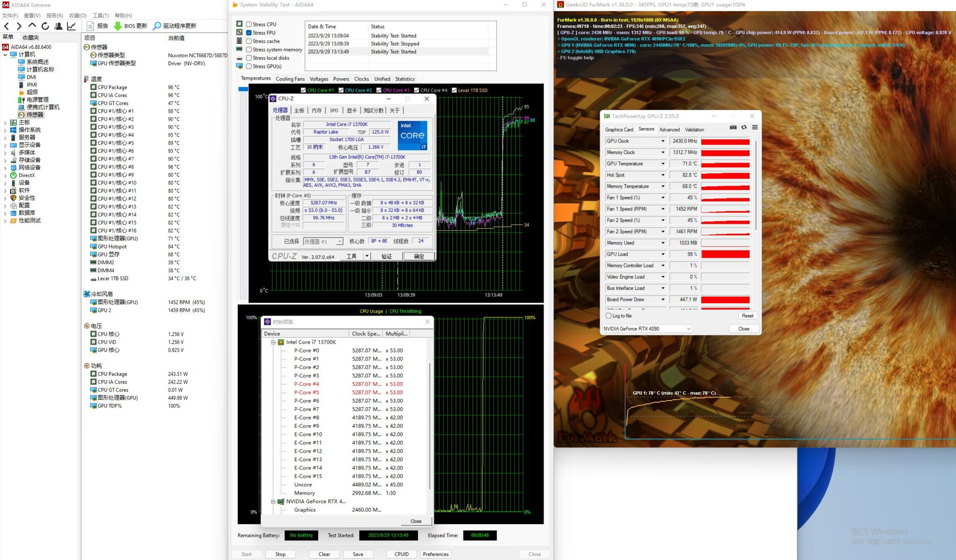Click Elapsed Time field value

[x=479, y=535]
